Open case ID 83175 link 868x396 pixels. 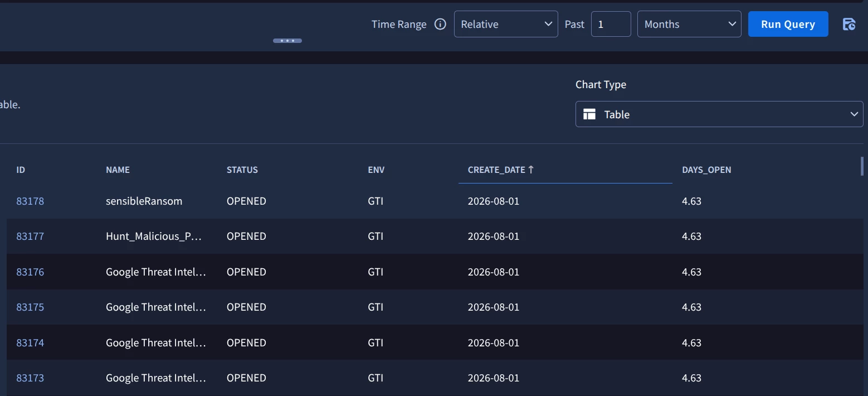30,307
